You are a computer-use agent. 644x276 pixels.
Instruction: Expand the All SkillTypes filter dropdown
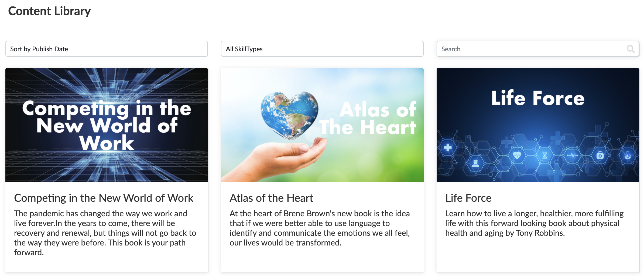click(x=322, y=49)
